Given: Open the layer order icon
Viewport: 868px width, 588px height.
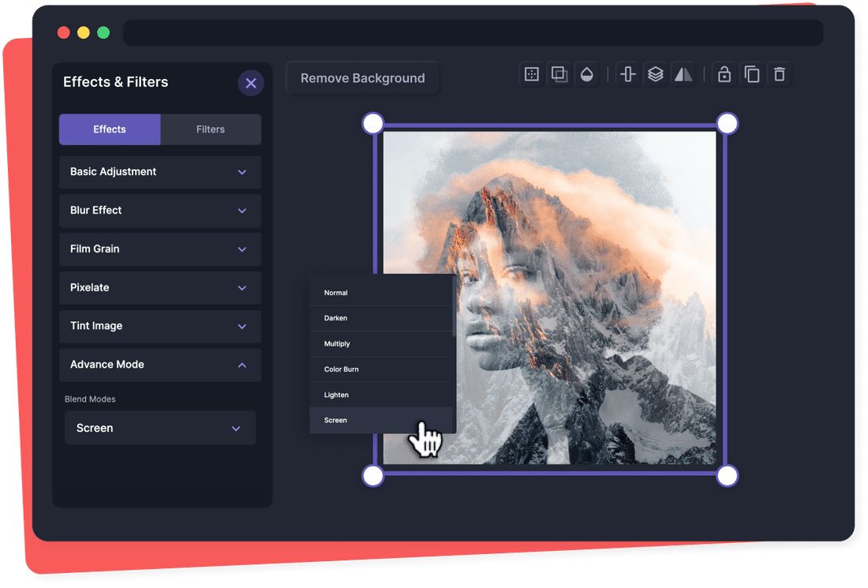Looking at the screenshot, I should [x=656, y=73].
